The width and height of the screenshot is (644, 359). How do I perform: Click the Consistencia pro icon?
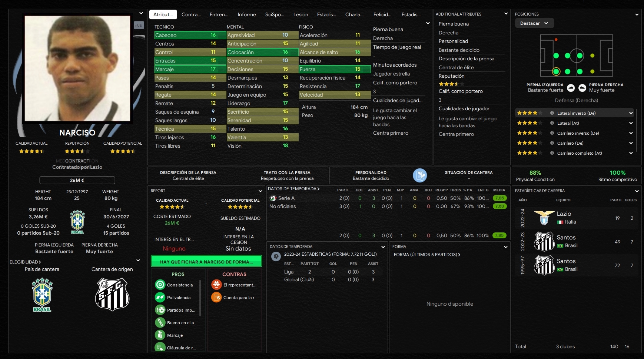[x=160, y=285]
